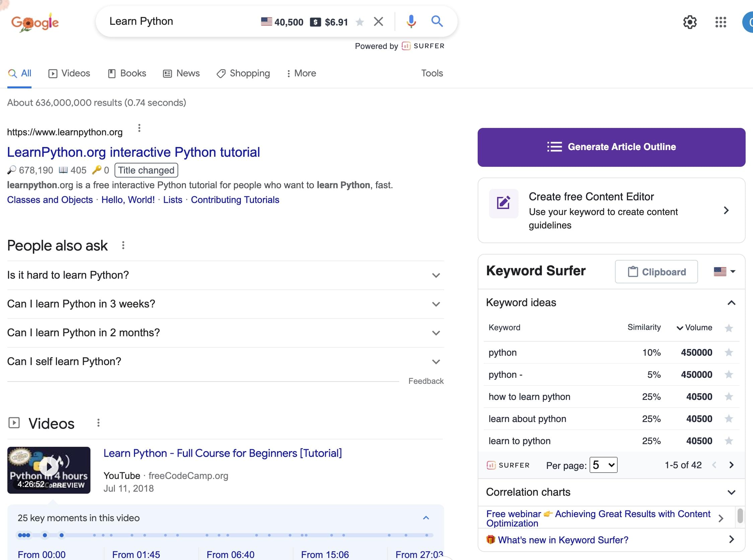Image resolution: width=753 pixels, height=560 pixels.
Task: Click the voice search microphone icon
Action: pos(411,22)
